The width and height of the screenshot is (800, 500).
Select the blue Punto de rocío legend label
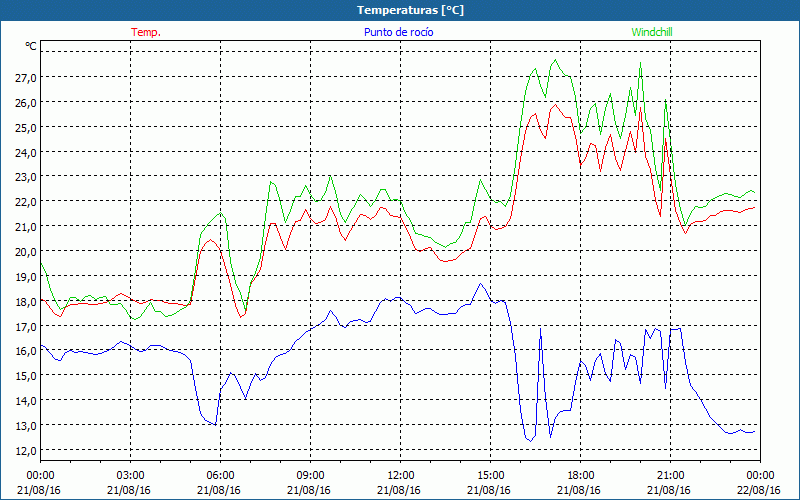tap(398, 32)
